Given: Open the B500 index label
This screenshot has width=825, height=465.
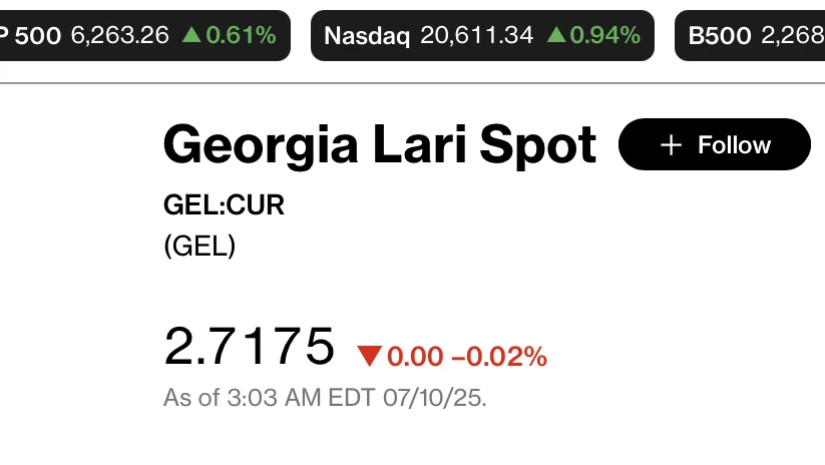Looking at the screenshot, I should (x=719, y=36).
